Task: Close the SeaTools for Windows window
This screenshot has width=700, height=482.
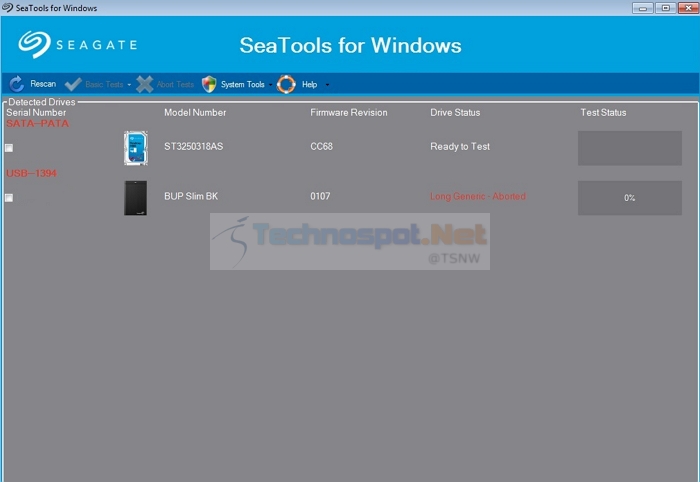Action: pyautogui.click(x=688, y=8)
